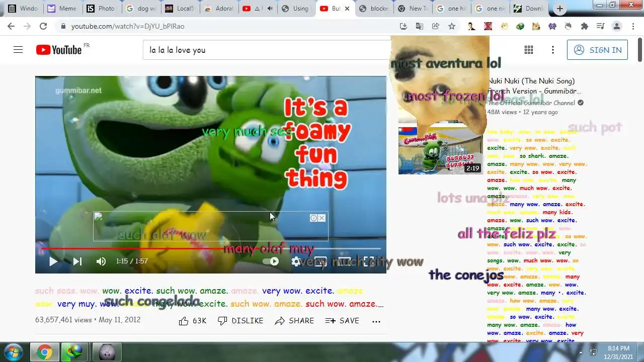Image resolution: width=644 pixels, height=362 pixels.
Task: Play the Gummibär video
Action: point(53,261)
